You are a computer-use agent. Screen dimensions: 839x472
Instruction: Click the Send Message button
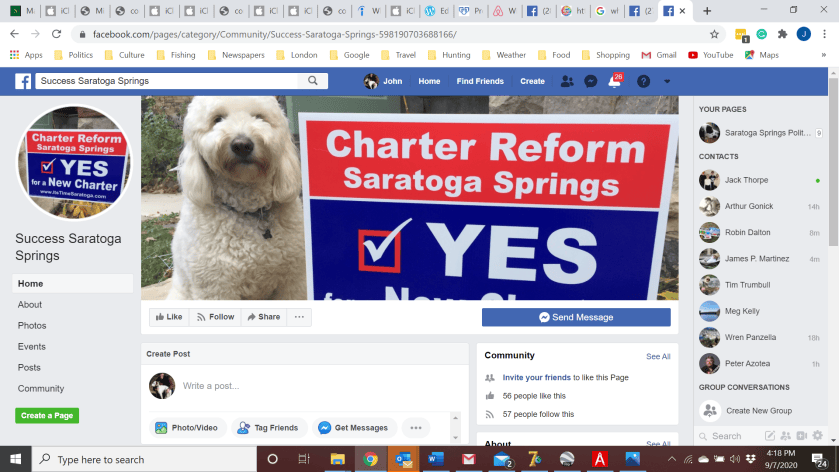(576, 317)
